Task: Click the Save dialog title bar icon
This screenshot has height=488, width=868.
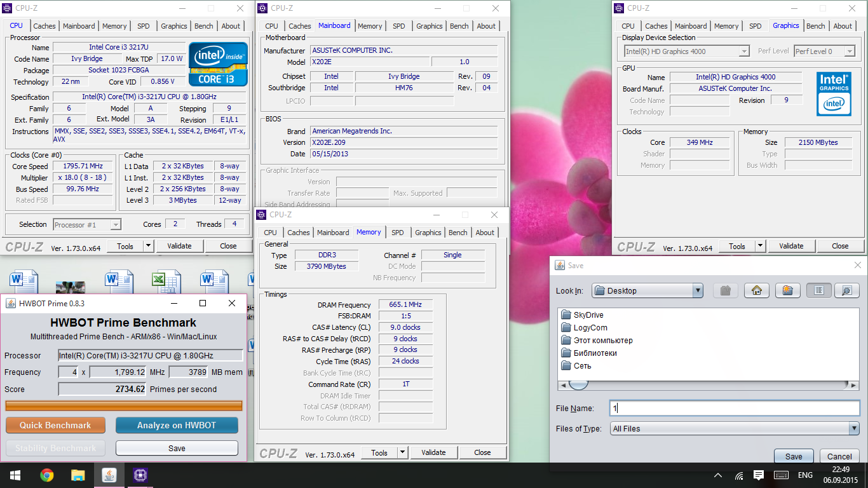Action: tap(560, 266)
